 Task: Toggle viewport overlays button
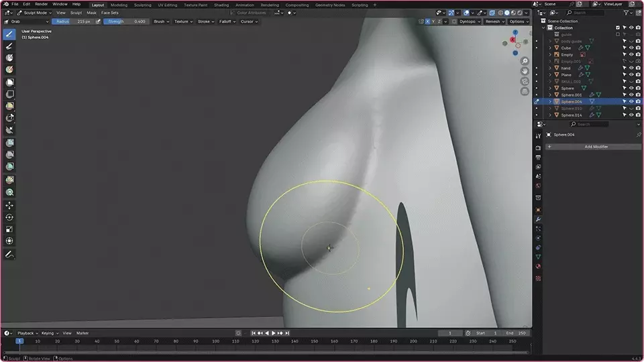click(x=466, y=13)
